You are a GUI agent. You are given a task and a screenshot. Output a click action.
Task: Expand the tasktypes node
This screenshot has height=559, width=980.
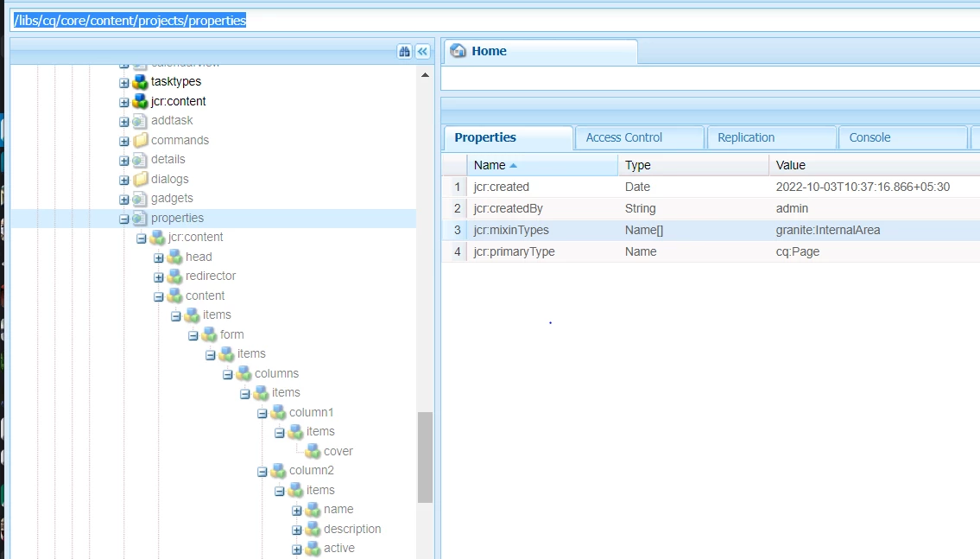coord(123,83)
